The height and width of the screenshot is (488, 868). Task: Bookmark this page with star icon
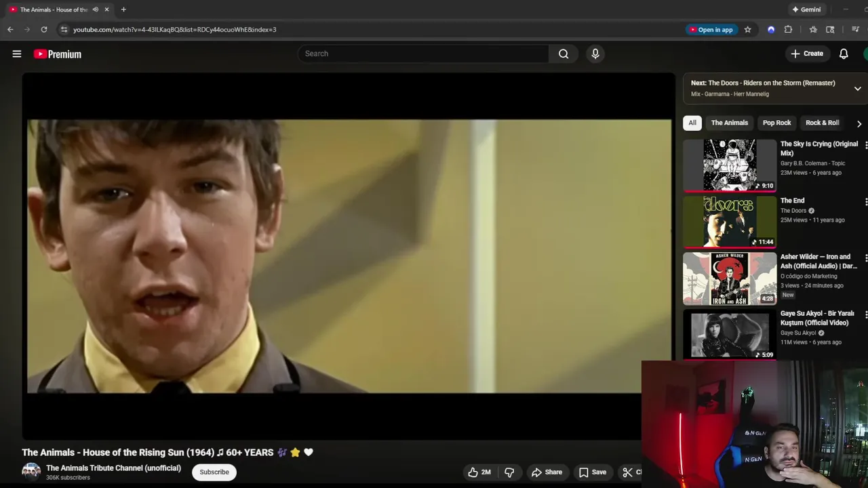(747, 29)
